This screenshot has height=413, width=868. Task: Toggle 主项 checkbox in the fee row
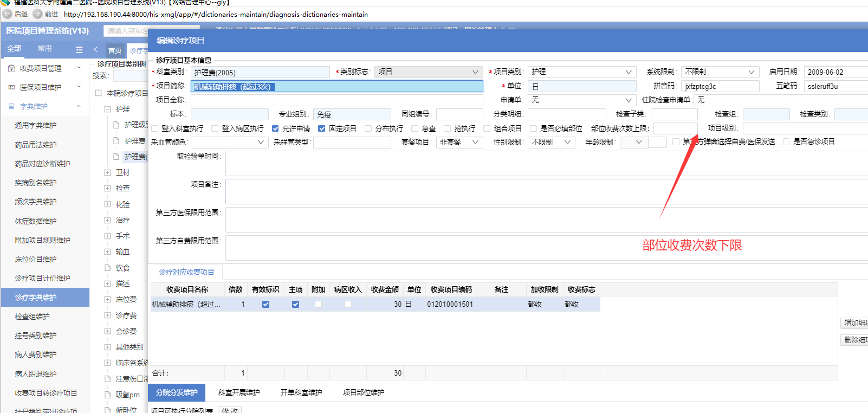click(295, 304)
